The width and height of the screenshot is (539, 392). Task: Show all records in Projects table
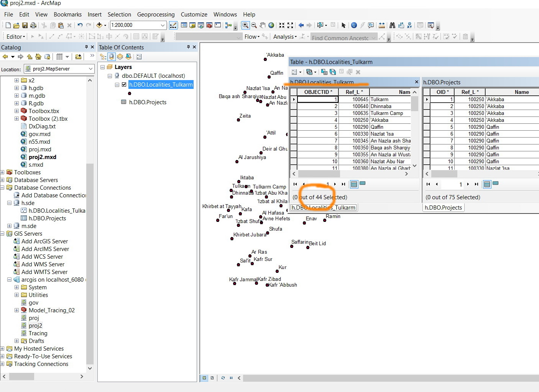coord(487,184)
